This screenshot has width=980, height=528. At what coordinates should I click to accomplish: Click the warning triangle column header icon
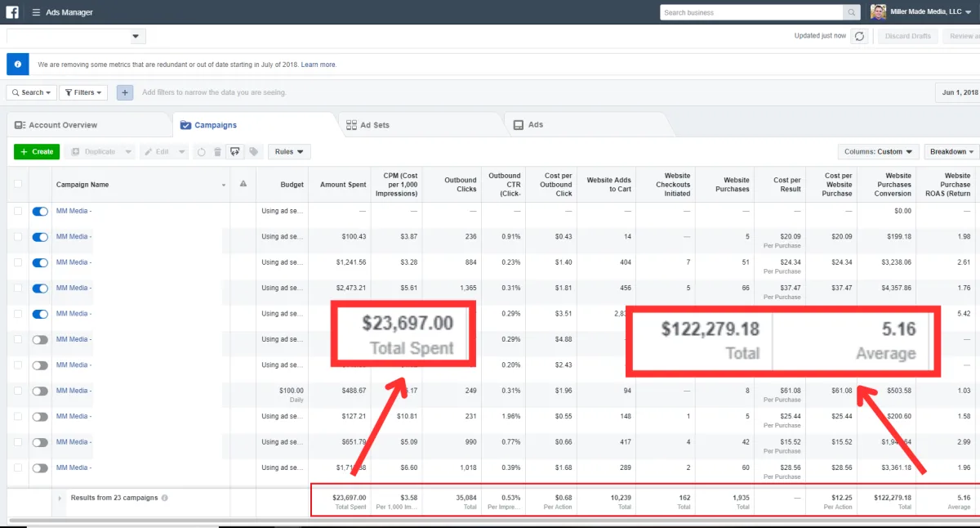pos(243,185)
